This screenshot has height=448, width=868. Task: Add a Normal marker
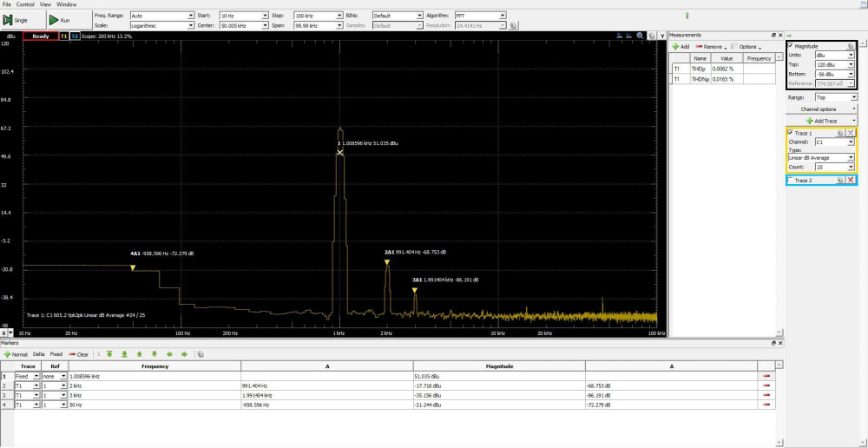tap(16, 354)
